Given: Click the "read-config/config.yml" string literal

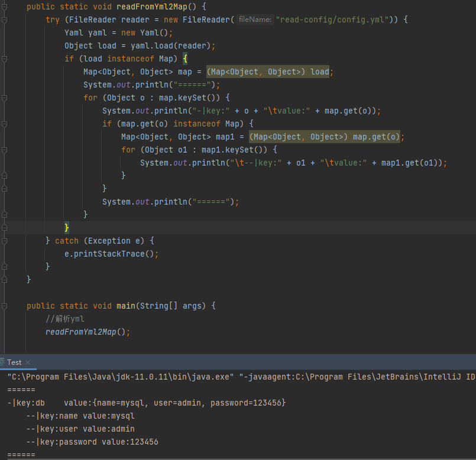Looking at the screenshot, I should click(x=332, y=20).
